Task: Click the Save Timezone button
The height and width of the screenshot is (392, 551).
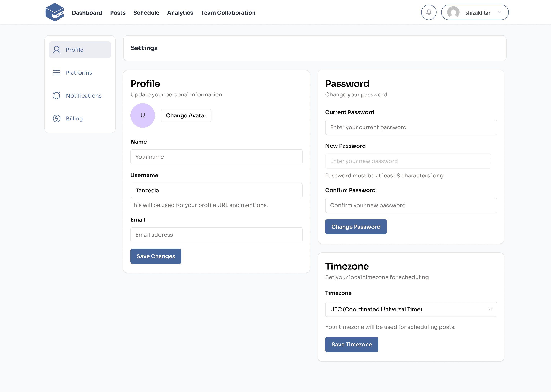Action: coord(352,344)
